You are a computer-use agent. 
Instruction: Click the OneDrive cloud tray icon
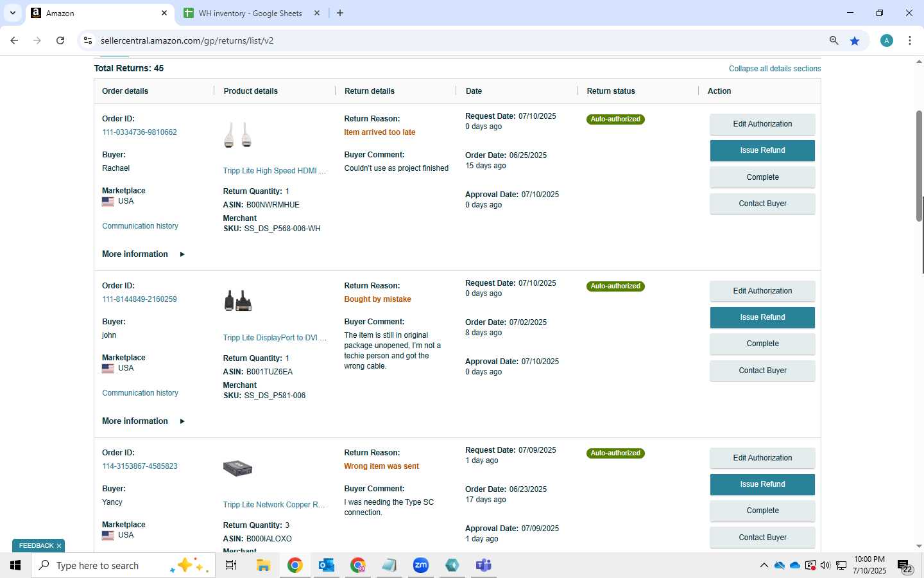pos(795,565)
